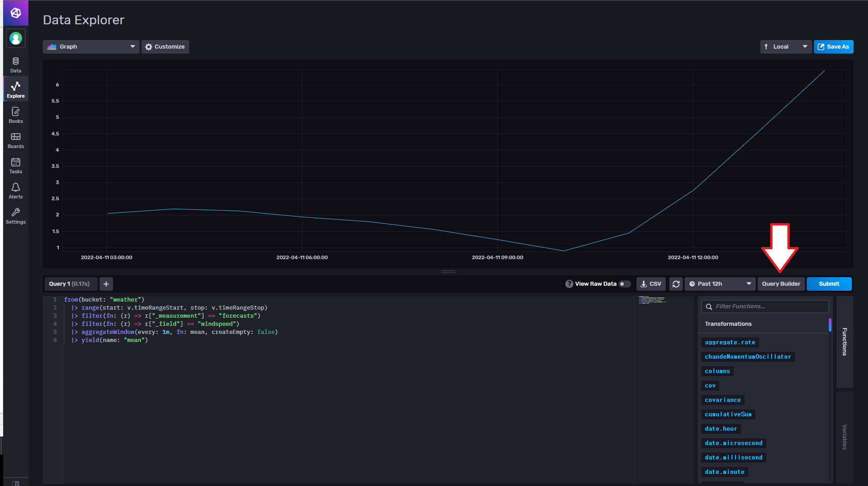Open the Boards section
The image size is (868, 486).
(x=16, y=140)
